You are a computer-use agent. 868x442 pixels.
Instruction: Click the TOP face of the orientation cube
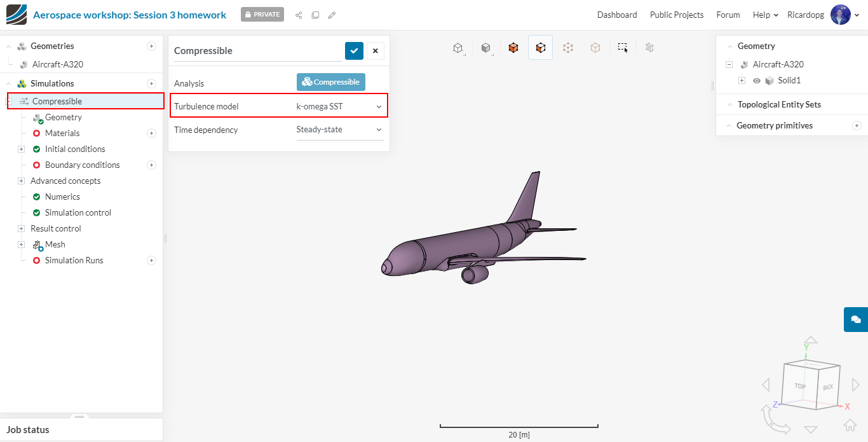(x=799, y=386)
